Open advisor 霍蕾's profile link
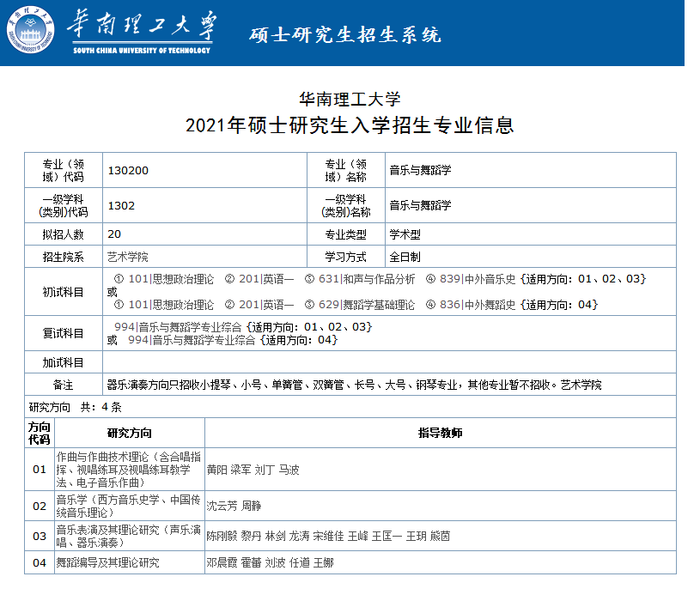This screenshot has width=700, height=613. tap(251, 563)
